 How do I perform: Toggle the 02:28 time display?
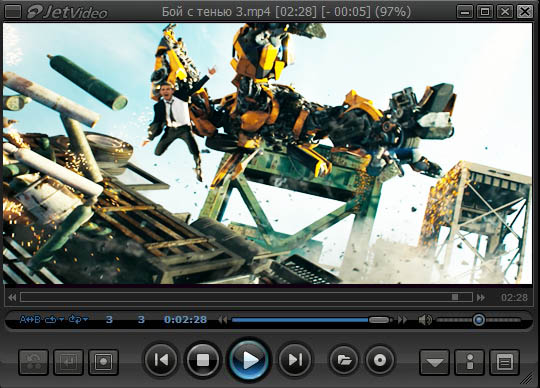point(514,297)
